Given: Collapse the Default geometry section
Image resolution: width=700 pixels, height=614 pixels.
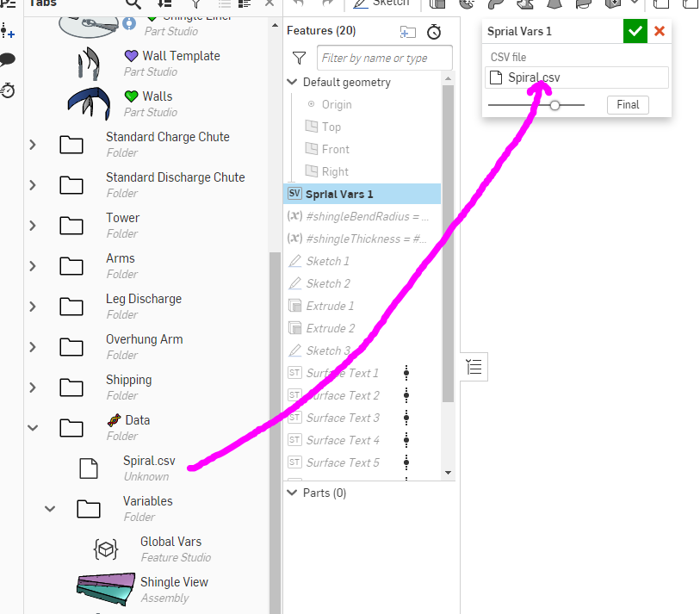Looking at the screenshot, I should coord(291,82).
